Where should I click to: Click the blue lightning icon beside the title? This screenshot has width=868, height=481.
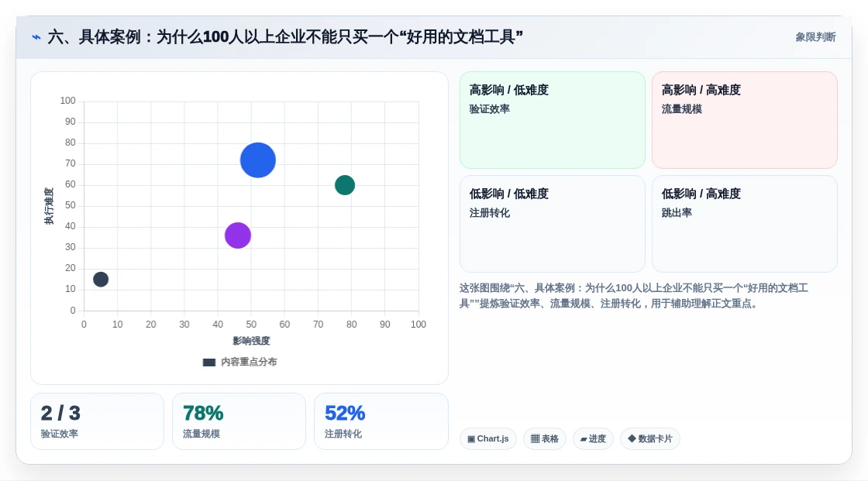[x=36, y=38]
